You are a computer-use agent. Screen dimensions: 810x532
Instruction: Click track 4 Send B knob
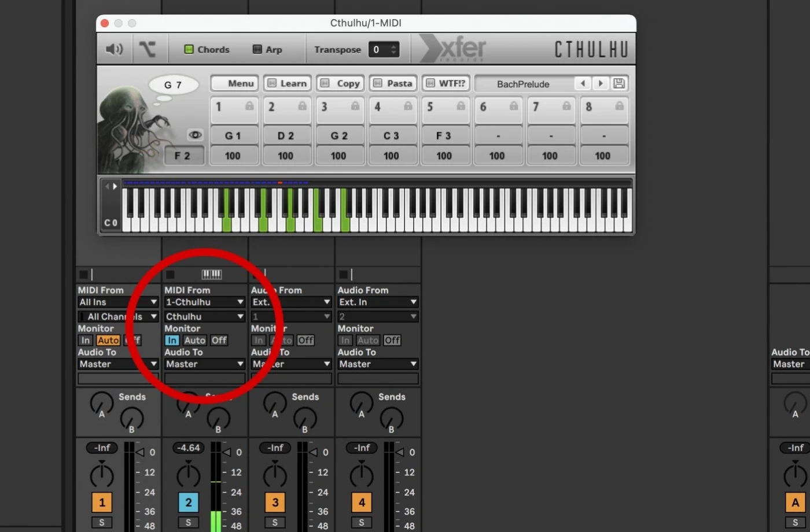[392, 418]
